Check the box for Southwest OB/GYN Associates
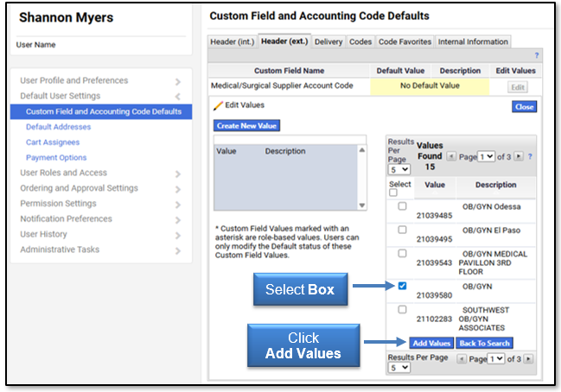This screenshot has height=392, width=561. pyautogui.click(x=403, y=309)
